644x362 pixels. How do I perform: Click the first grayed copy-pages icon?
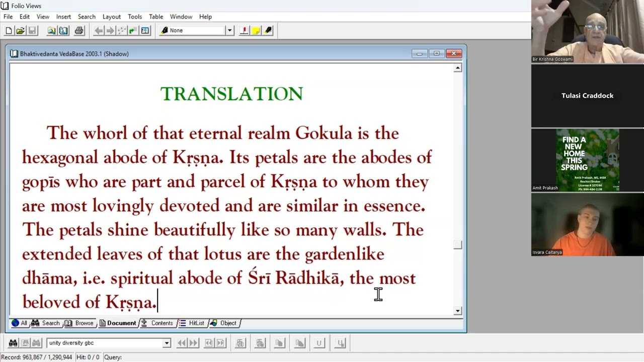click(280, 343)
